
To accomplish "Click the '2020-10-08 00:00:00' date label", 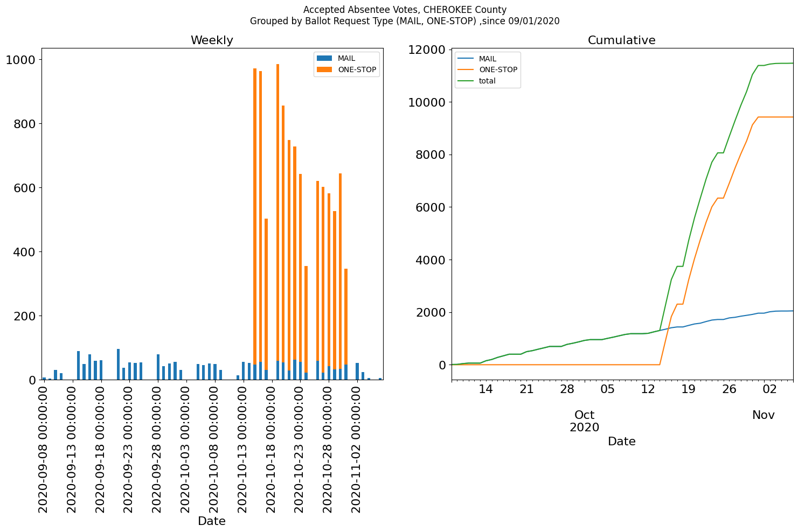I will click(215, 449).
